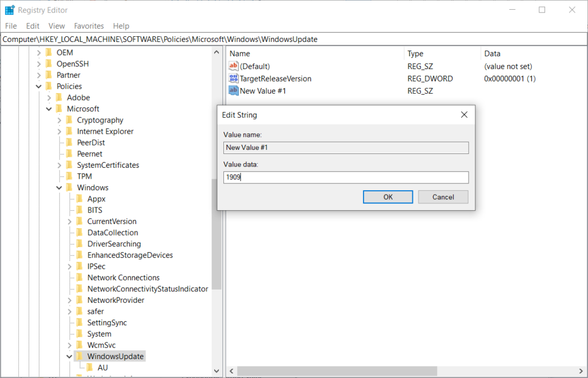Select the AU subkey folder icon

point(90,368)
